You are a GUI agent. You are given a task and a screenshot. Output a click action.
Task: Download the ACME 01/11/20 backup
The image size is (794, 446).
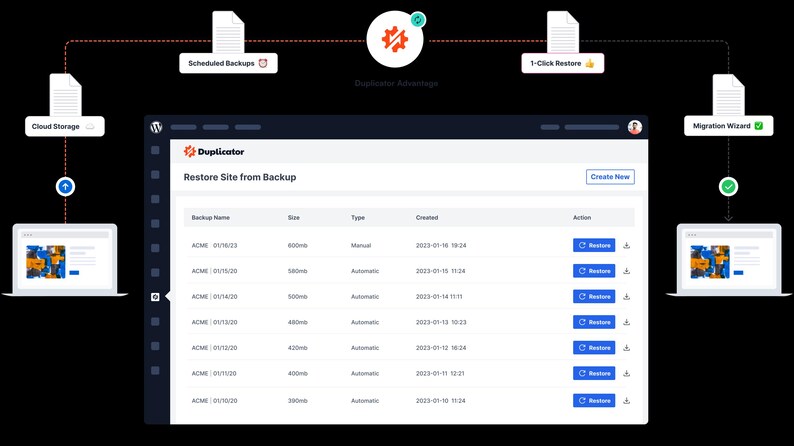[626, 373]
